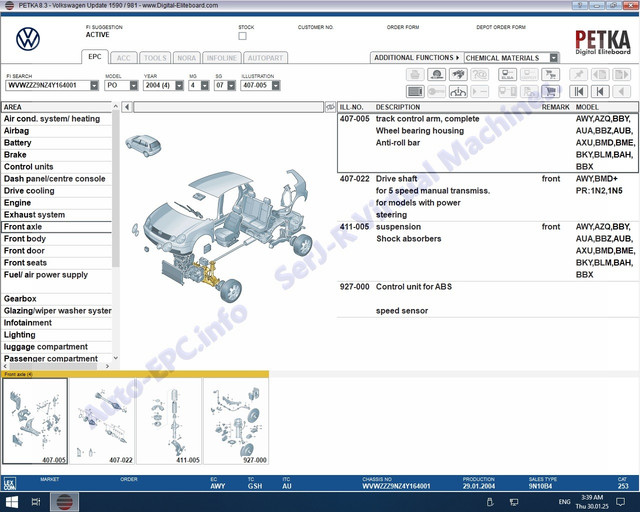
Task: Select the Front axle area
Action: pos(57,227)
